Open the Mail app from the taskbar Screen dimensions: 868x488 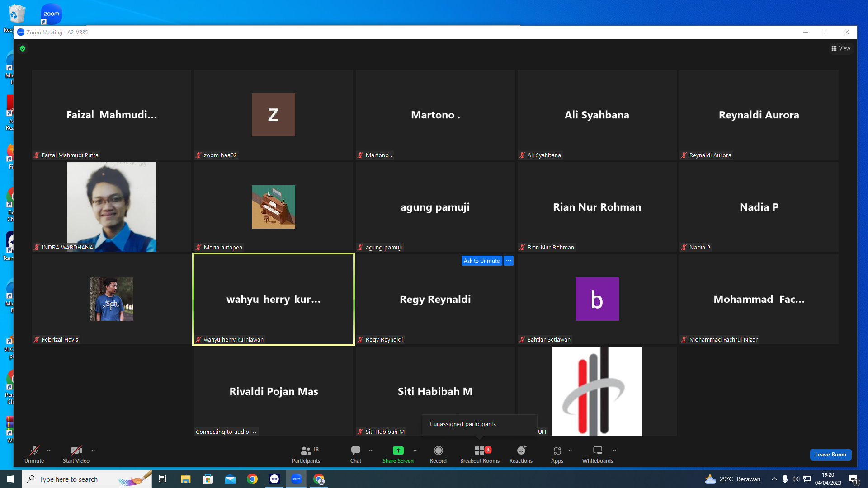230,479
